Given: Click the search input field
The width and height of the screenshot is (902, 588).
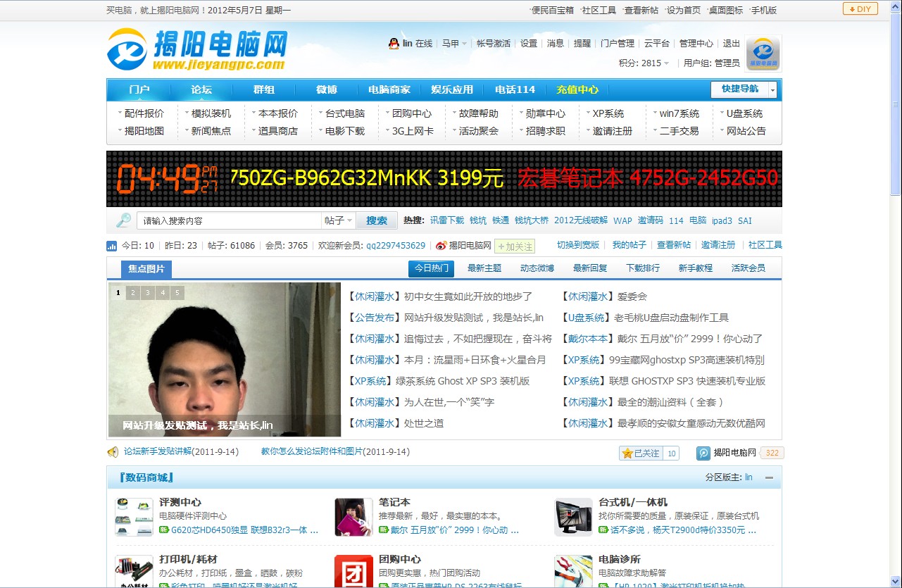Looking at the screenshot, I should click(x=229, y=220).
